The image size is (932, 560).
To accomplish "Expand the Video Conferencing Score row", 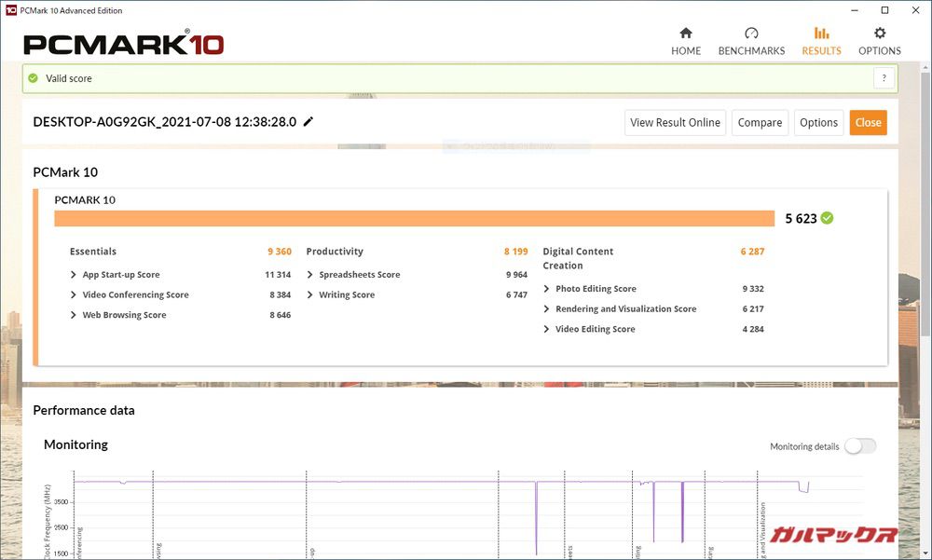I will 75,295.
